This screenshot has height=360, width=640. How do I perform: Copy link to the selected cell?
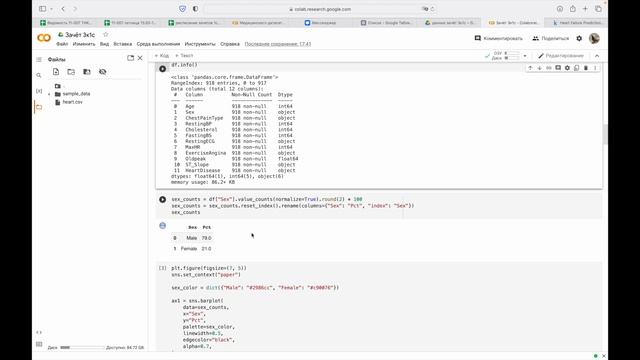549,68
